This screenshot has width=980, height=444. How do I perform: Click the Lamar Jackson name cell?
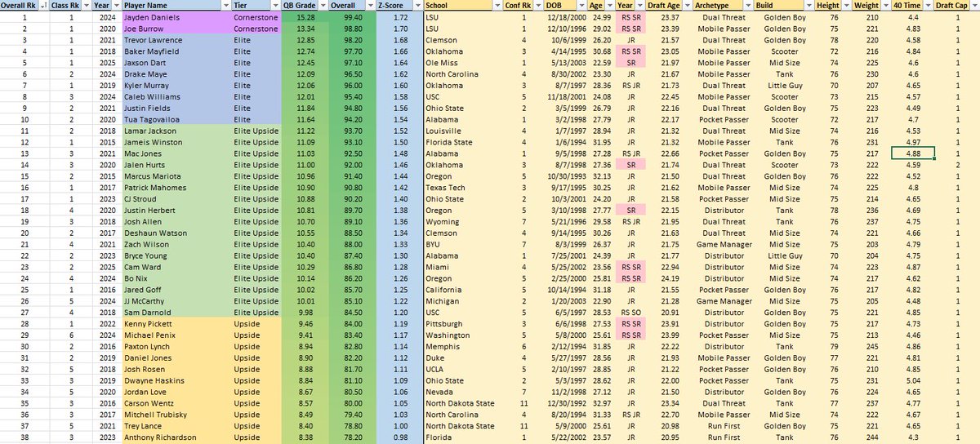[176, 130]
